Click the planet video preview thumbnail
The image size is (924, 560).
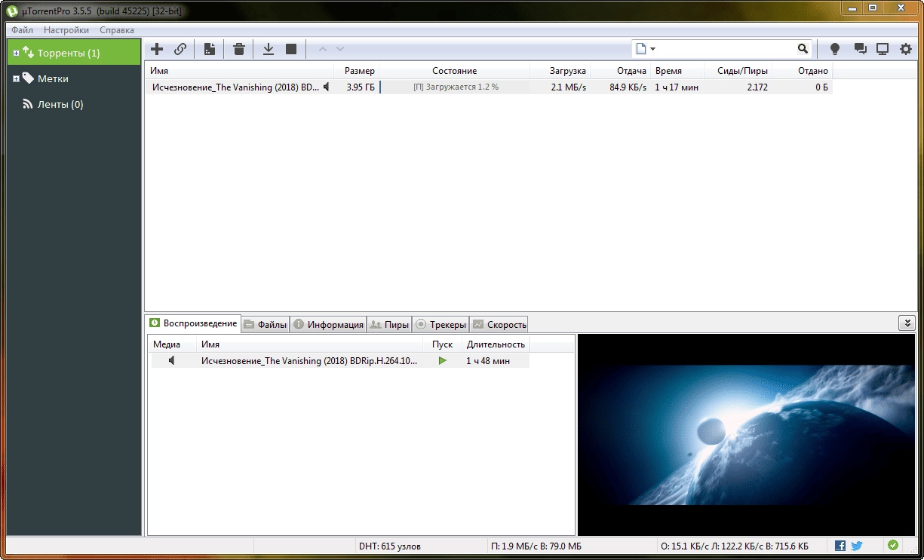tap(747, 435)
